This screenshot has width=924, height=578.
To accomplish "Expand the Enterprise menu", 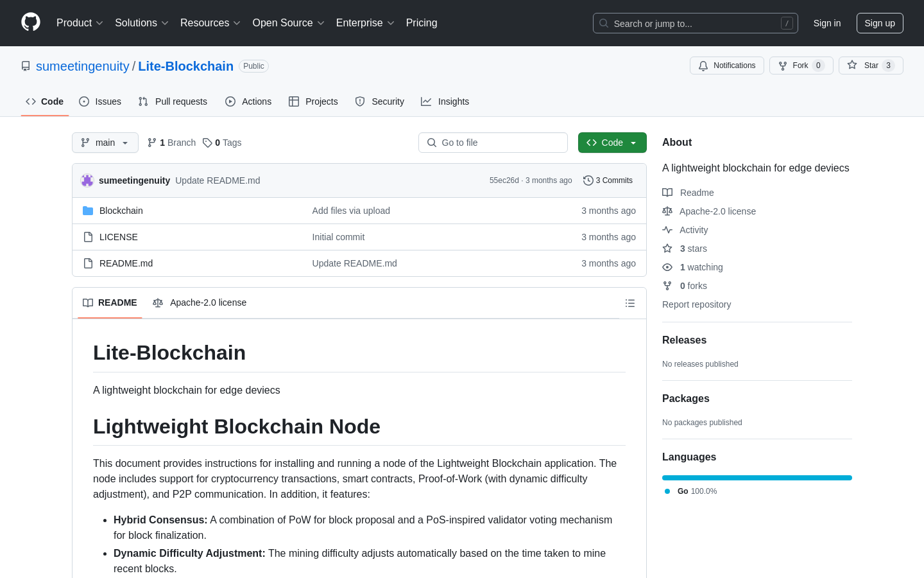I will pyautogui.click(x=365, y=23).
